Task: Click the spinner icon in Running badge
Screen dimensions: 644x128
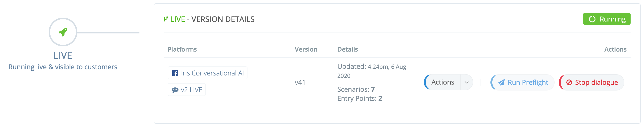Action: pos(592,19)
